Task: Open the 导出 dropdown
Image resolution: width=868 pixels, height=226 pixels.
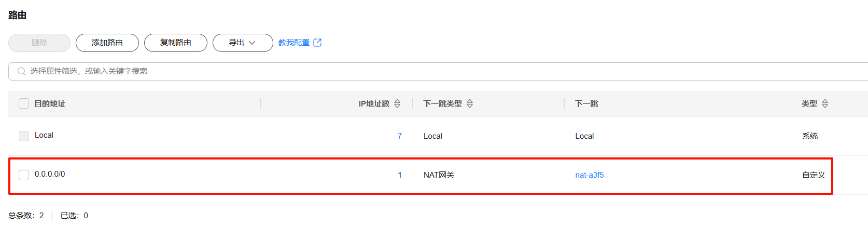Action: pyautogui.click(x=243, y=43)
